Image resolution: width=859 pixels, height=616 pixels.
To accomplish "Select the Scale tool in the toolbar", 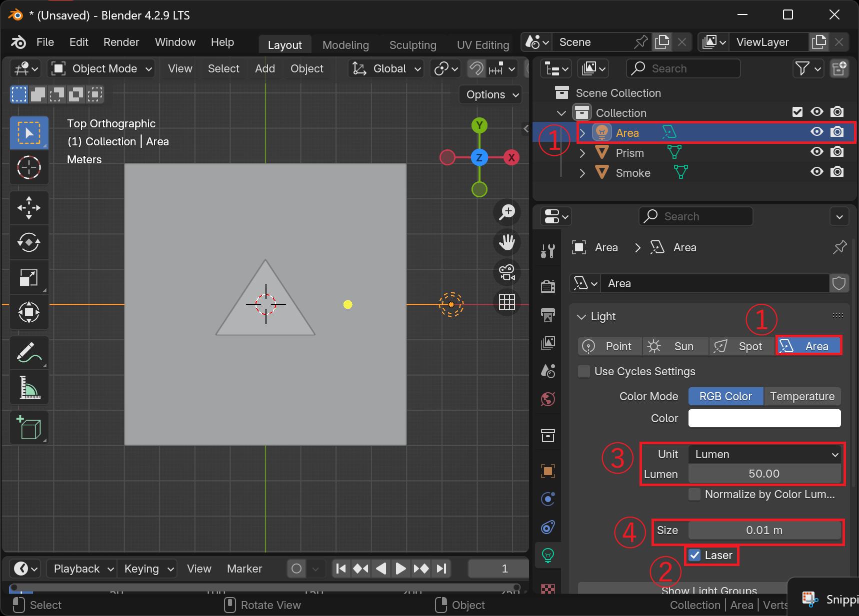I will click(29, 278).
